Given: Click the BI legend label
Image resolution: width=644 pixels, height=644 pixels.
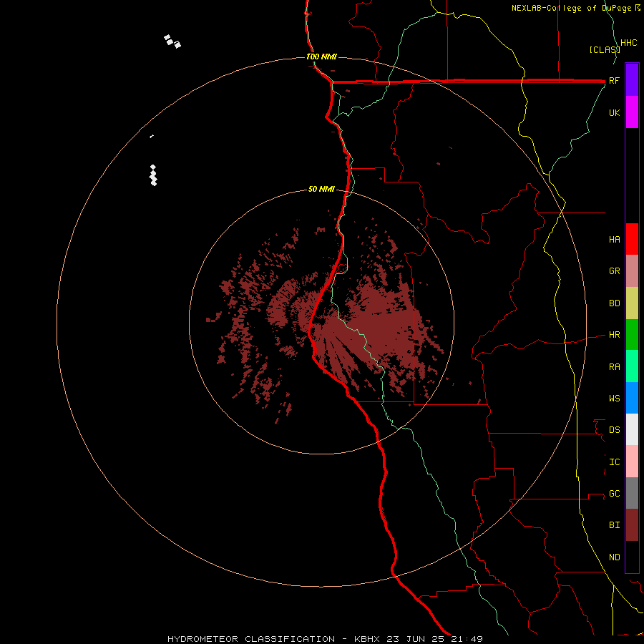Looking at the screenshot, I should click(x=615, y=525).
